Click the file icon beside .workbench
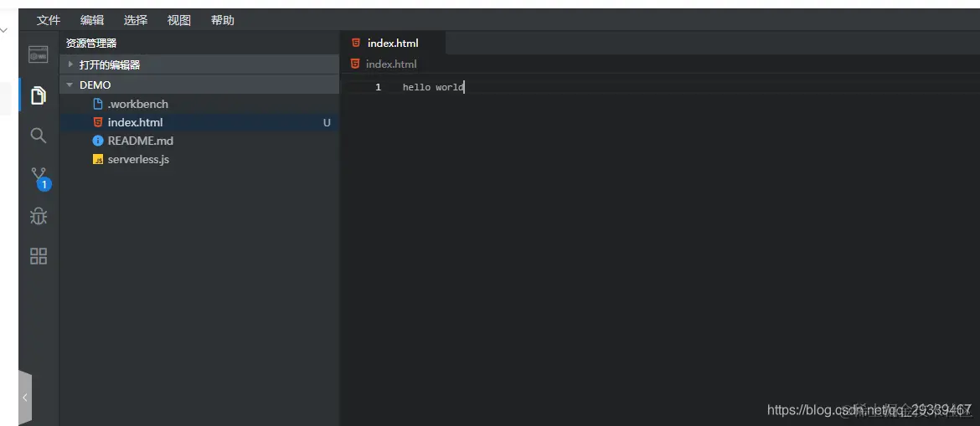 click(x=97, y=104)
